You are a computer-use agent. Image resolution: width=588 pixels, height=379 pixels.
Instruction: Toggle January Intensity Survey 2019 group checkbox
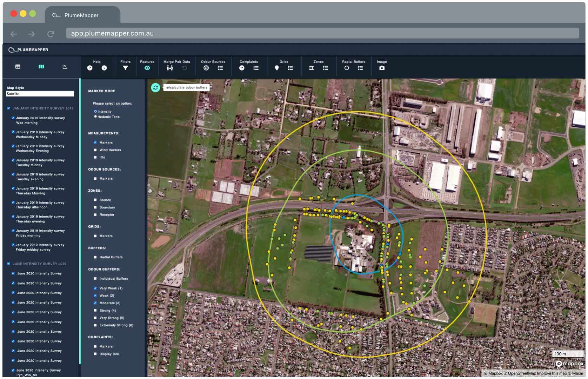coord(8,108)
